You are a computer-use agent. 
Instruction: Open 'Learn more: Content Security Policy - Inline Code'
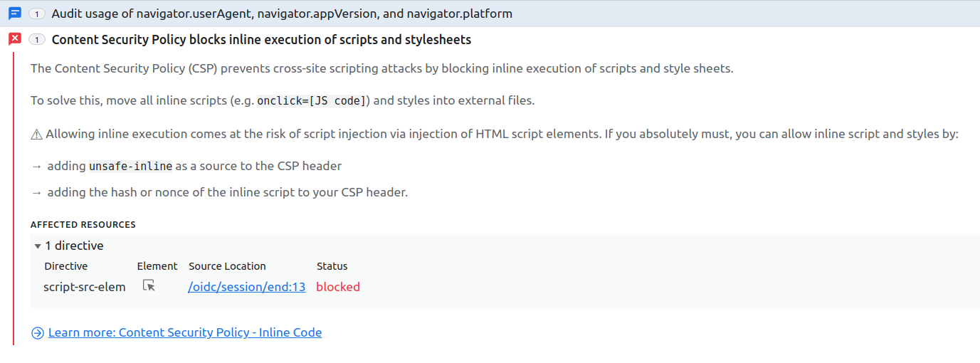tap(185, 332)
